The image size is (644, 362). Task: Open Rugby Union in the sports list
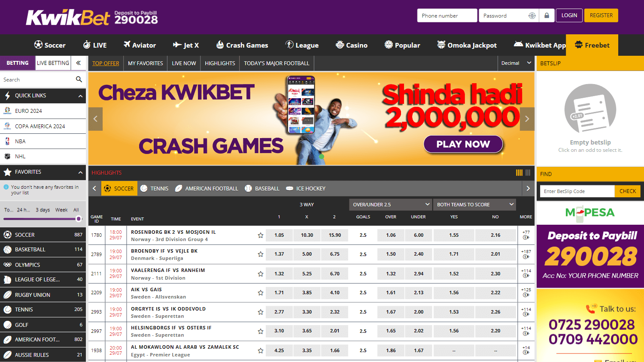pos(43,295)
